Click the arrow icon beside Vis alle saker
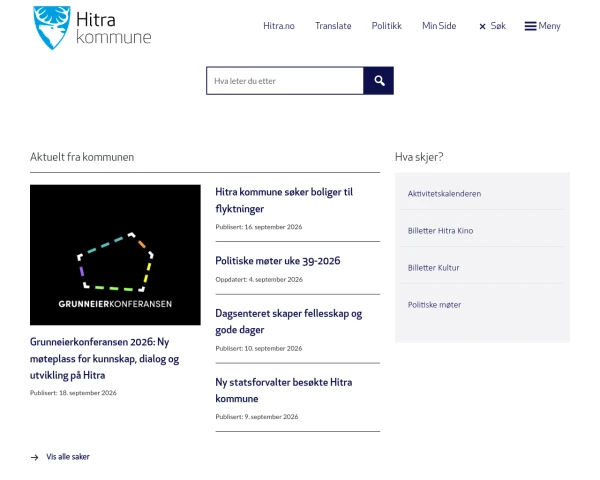 [34, 457]
